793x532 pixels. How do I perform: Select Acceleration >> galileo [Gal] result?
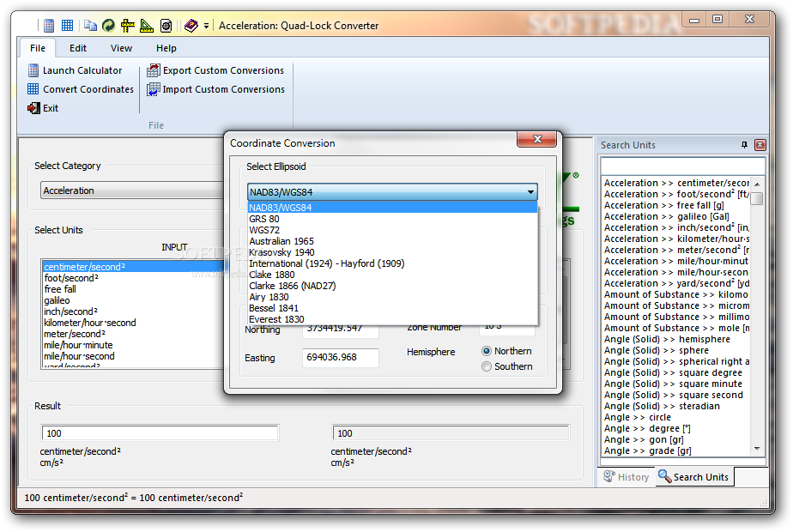click(x=676, y=216)
